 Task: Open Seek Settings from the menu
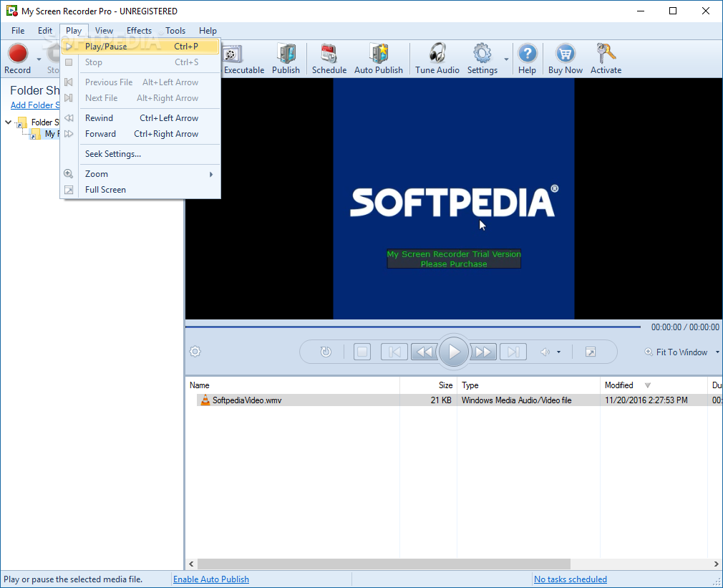[140, 154]
